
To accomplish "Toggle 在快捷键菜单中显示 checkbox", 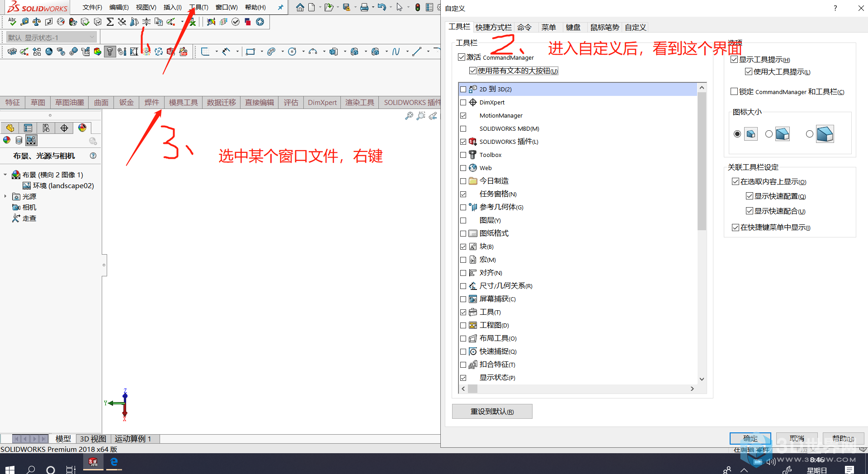I will click(736, 227).
